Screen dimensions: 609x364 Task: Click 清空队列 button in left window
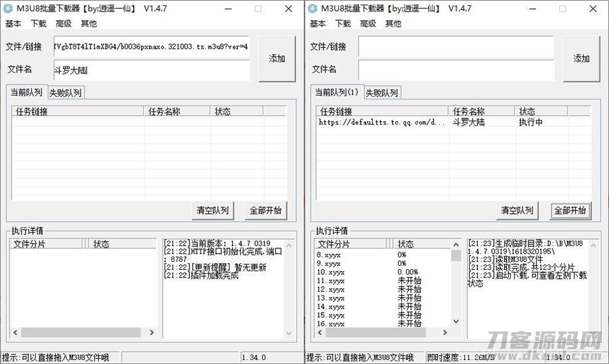coord(212,210)
